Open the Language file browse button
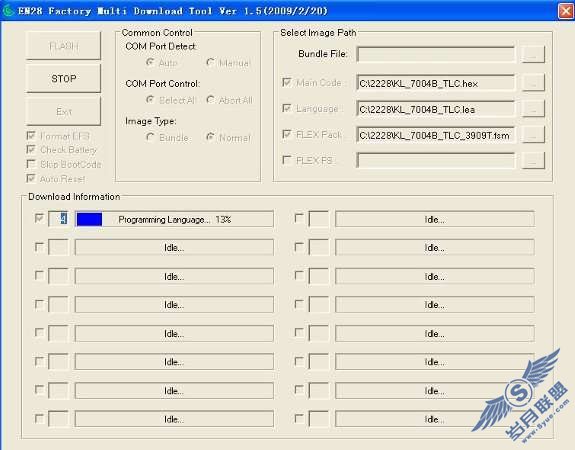575x450 pixels. (x=533, y=109)
